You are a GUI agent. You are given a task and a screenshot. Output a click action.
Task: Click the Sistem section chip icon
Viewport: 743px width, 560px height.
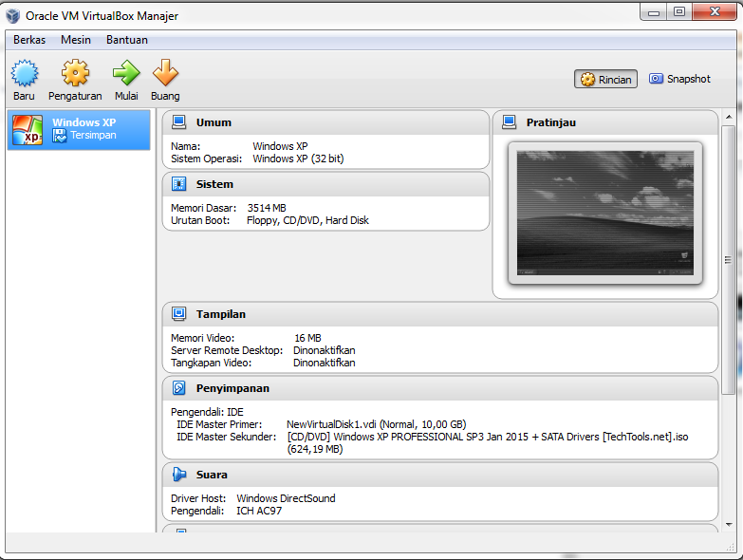[x=178, y=184]
